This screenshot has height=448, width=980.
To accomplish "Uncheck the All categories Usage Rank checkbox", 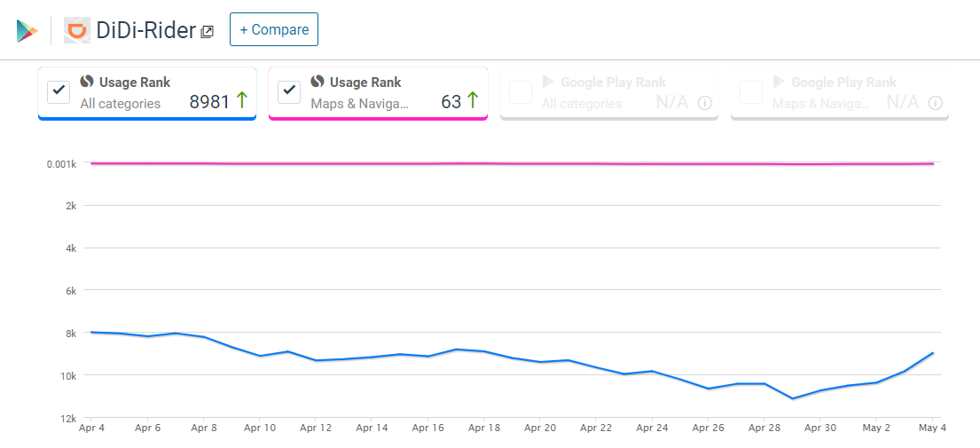I will click(x=59, y=91).
